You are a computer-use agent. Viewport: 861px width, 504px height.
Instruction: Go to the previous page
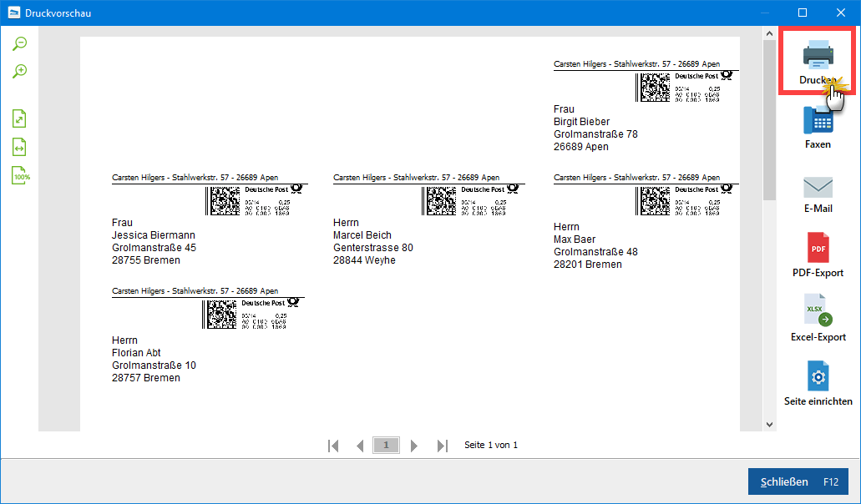tap(360, 446)
